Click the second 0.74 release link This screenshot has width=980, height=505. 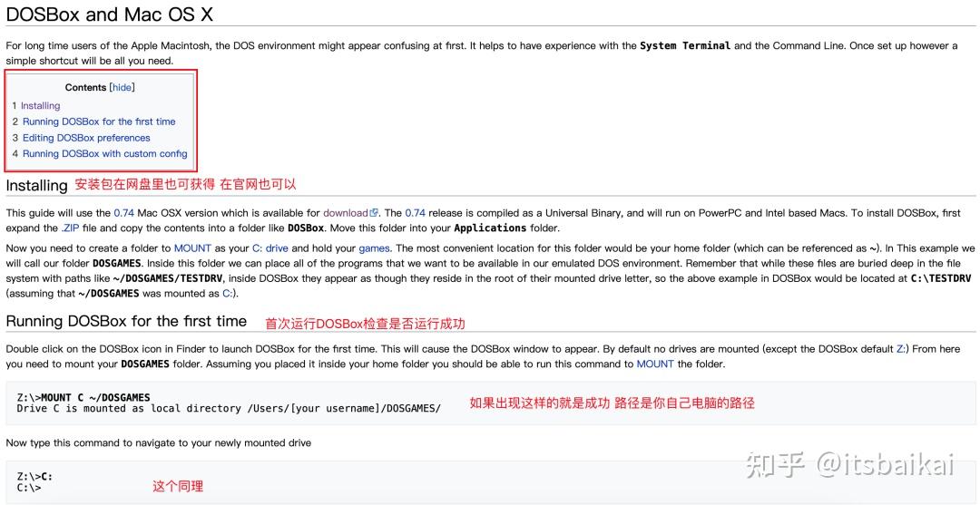pos(415,213)
